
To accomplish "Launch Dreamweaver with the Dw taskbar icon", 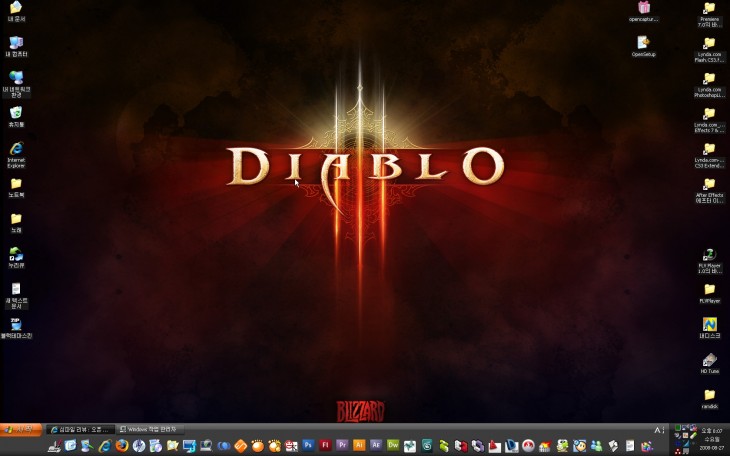I will (393, 445).
